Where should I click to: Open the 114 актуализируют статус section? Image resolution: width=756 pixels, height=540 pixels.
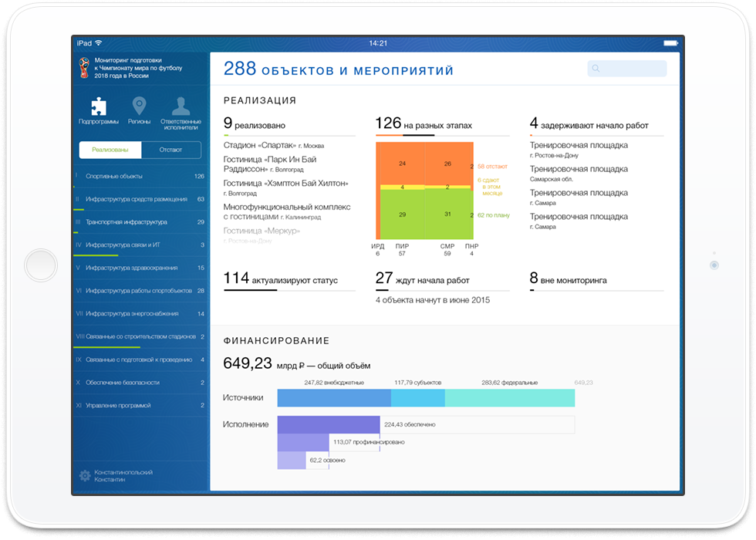pos(280,279)
